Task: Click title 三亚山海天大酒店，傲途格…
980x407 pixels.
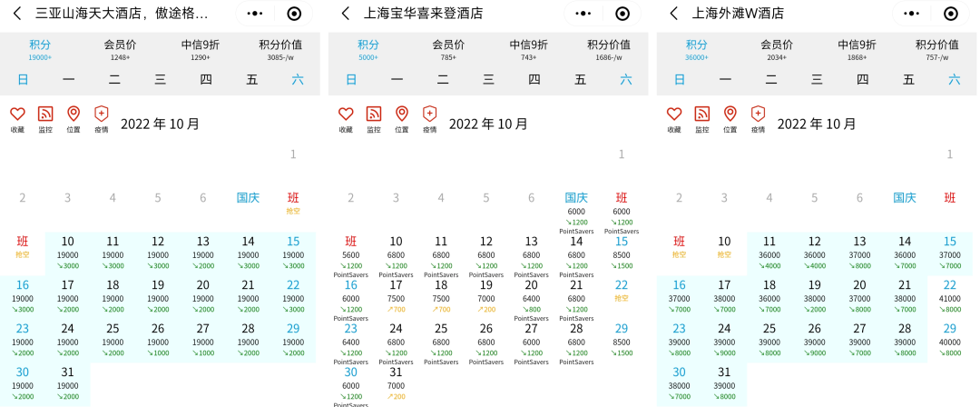Action: coord(122,13)
